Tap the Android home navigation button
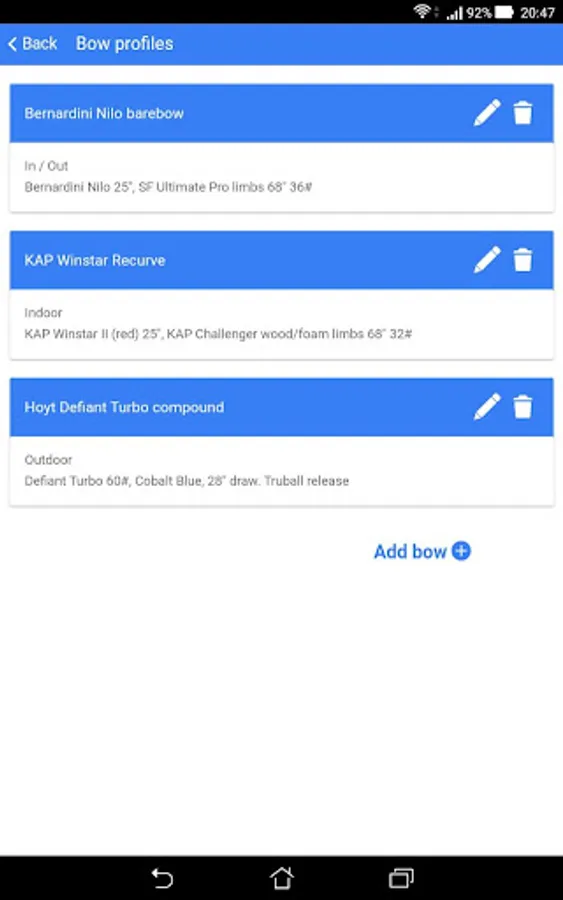Screen dimensions: 563x900 click(x=282, y=878)
